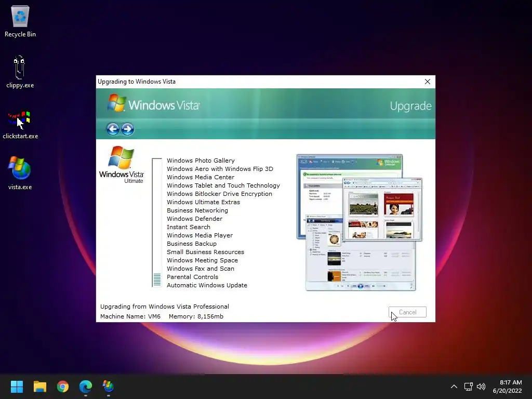Viewport: 532px width, 399px height.
Task: Click 'Machine Name: VM6' text
Action: pos(130,316)
